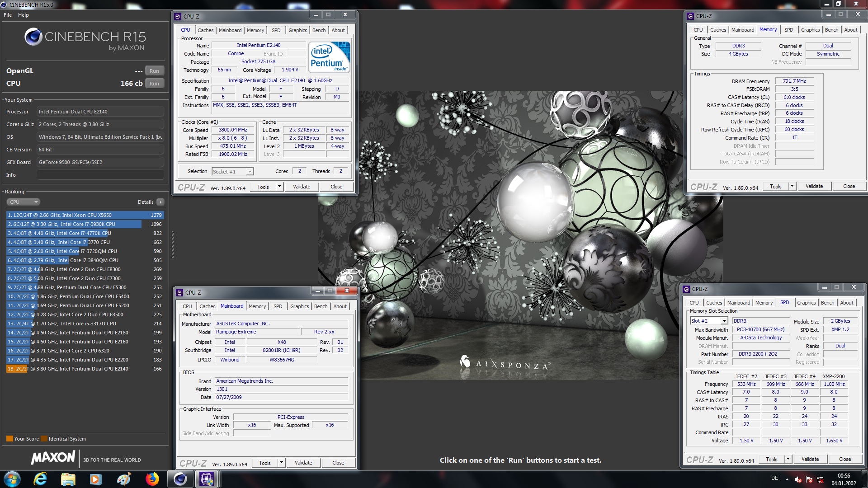
Task: Show hidden tray icons arrow
Action: [787, 479]
